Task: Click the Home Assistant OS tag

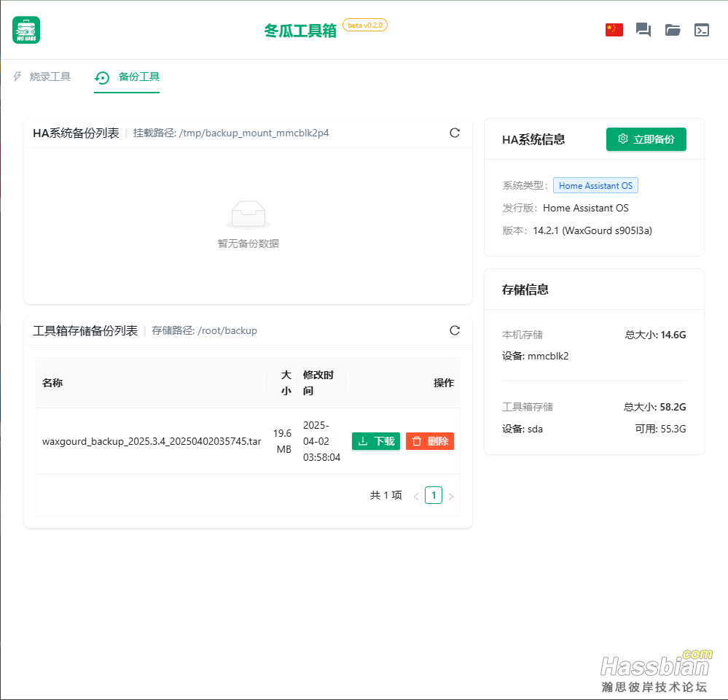Action: [595, 186]
